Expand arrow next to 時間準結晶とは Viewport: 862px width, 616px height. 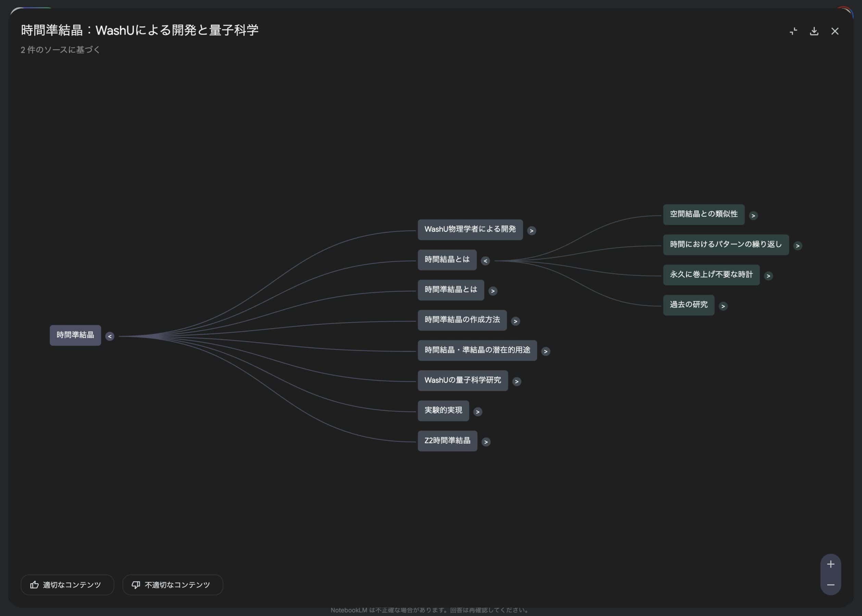click(493, 291)
